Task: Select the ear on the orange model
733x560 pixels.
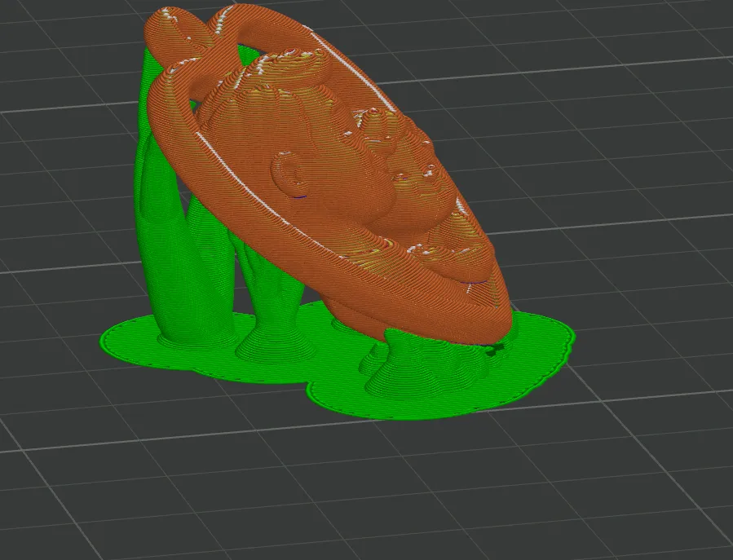Action: (291, 174)
